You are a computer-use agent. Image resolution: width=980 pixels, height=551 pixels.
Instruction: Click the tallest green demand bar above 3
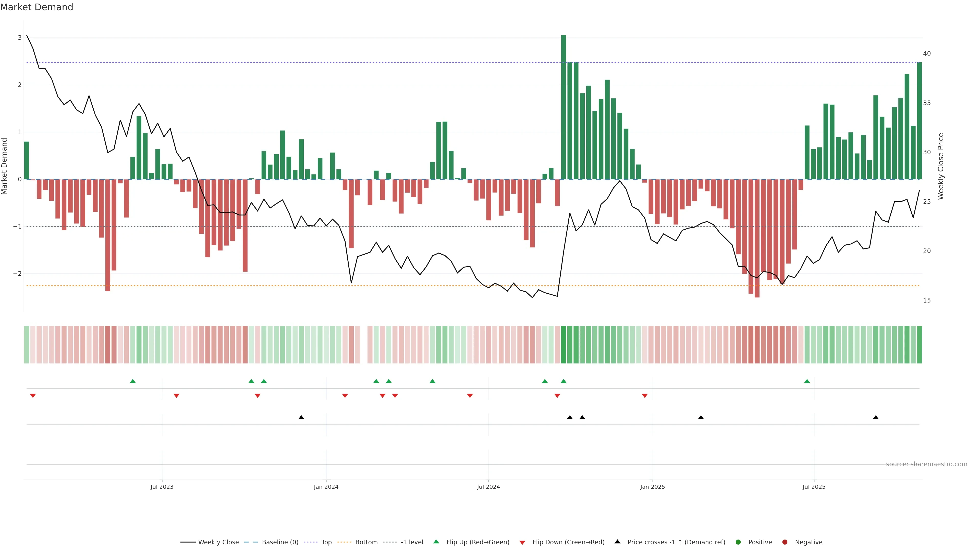pyautogui.click(x=563, y=106)
